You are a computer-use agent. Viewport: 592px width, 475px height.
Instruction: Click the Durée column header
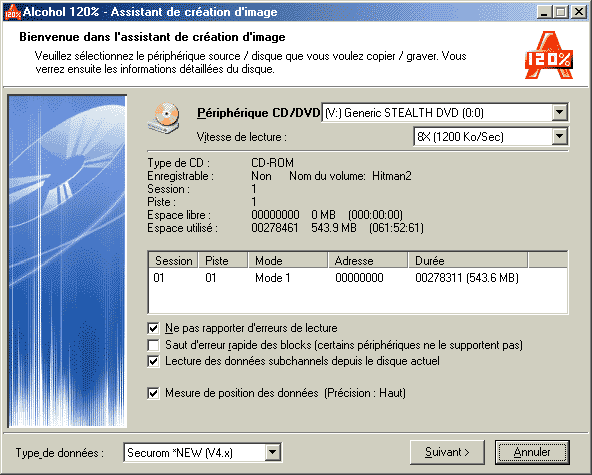click(468, 261)
